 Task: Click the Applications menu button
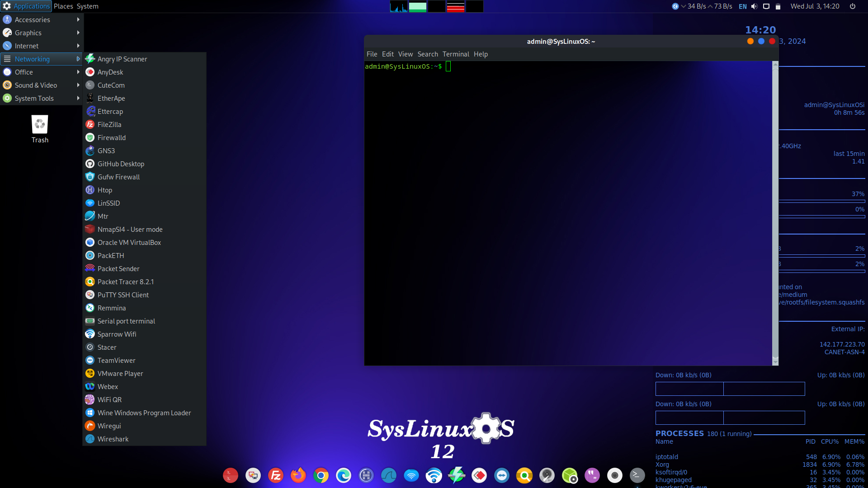26,6
